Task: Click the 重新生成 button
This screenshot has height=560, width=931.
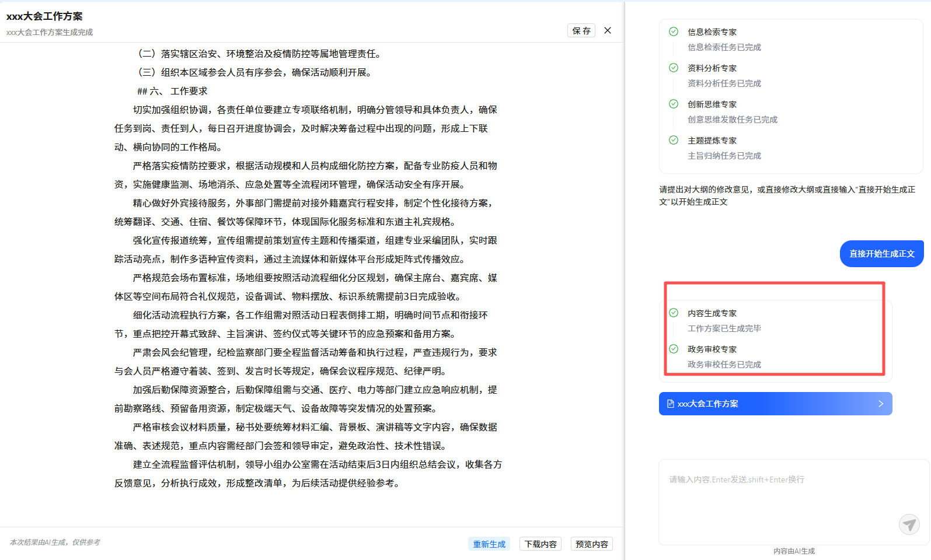Action: 489,544
